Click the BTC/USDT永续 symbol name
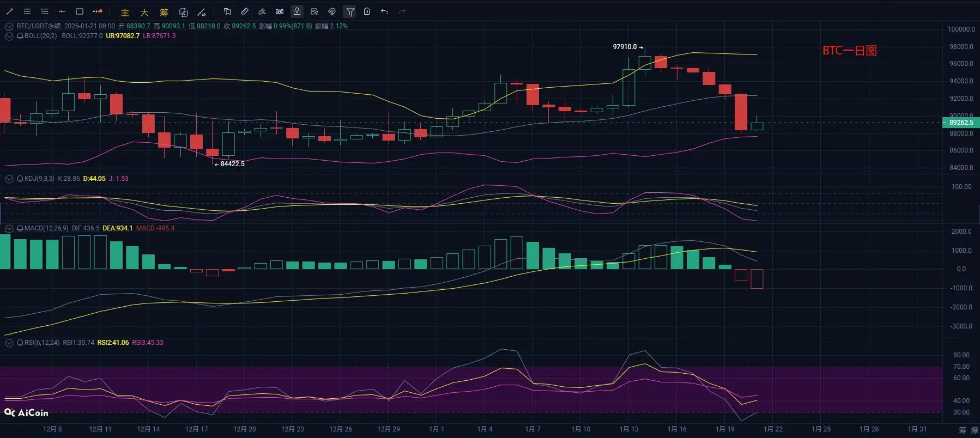Image resolution: width=980 pixels, height=438 pixels. click(x=39, y=26)
